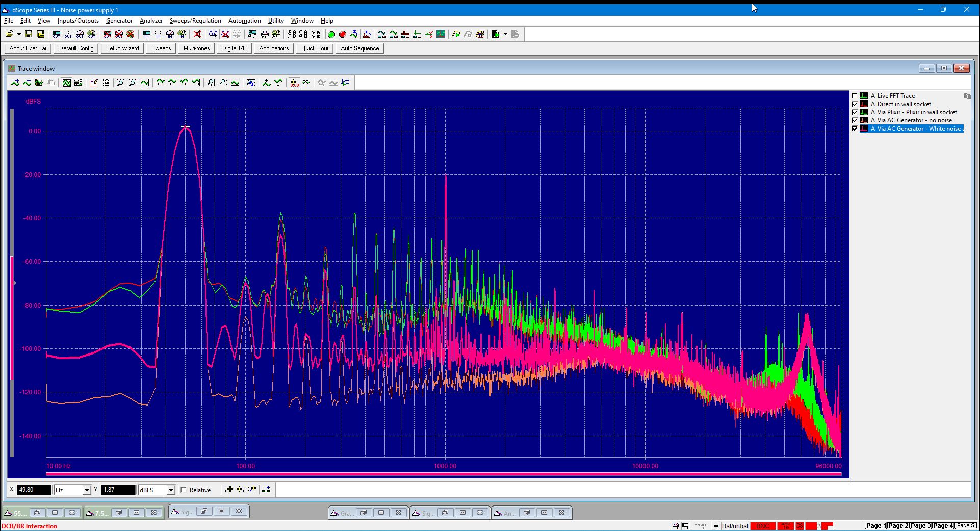
Task: Click the trace settings notepad icon
Action: point(93,82)
